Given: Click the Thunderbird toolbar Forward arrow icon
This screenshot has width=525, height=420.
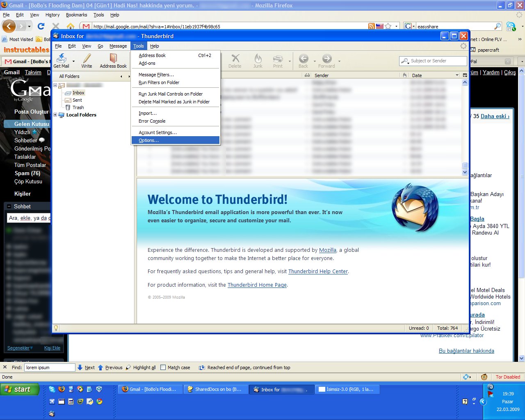Looking at the screenshot, I should (x=327, y=58).
